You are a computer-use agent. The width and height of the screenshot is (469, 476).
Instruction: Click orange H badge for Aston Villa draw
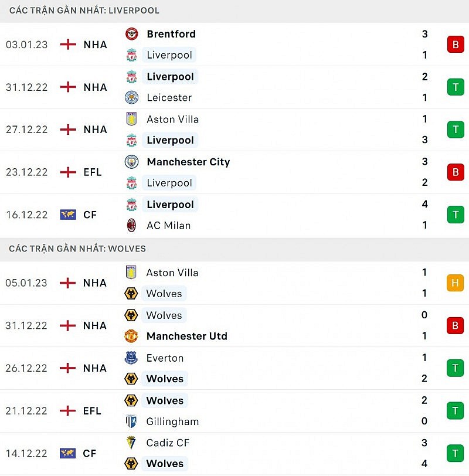(455, 283)
